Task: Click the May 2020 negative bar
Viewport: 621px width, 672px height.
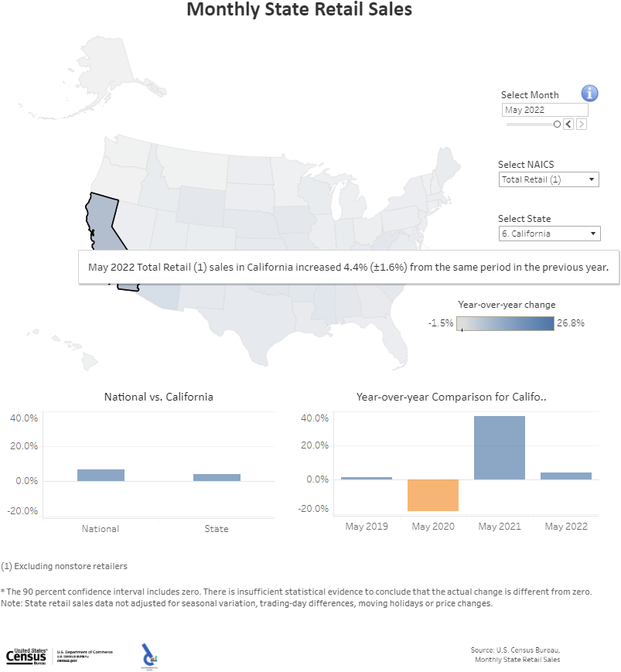Action: 433,496
